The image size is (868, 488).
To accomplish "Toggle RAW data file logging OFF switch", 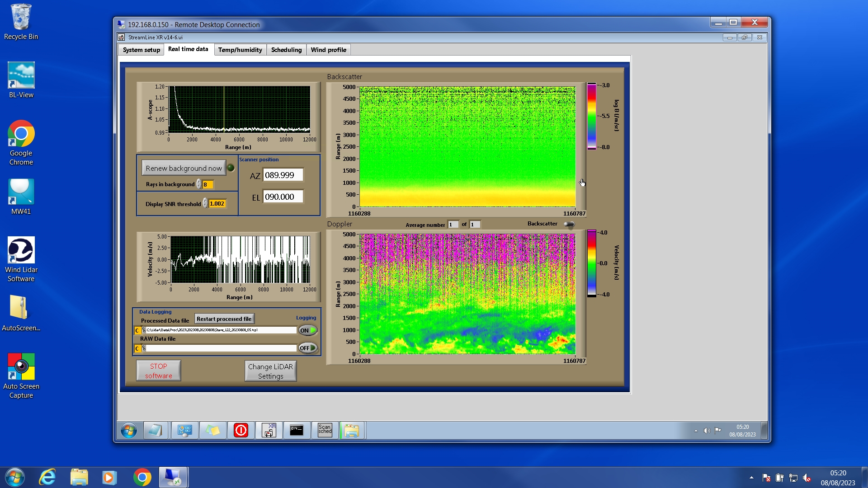I will pyautogui.click(x=308, y=348).
